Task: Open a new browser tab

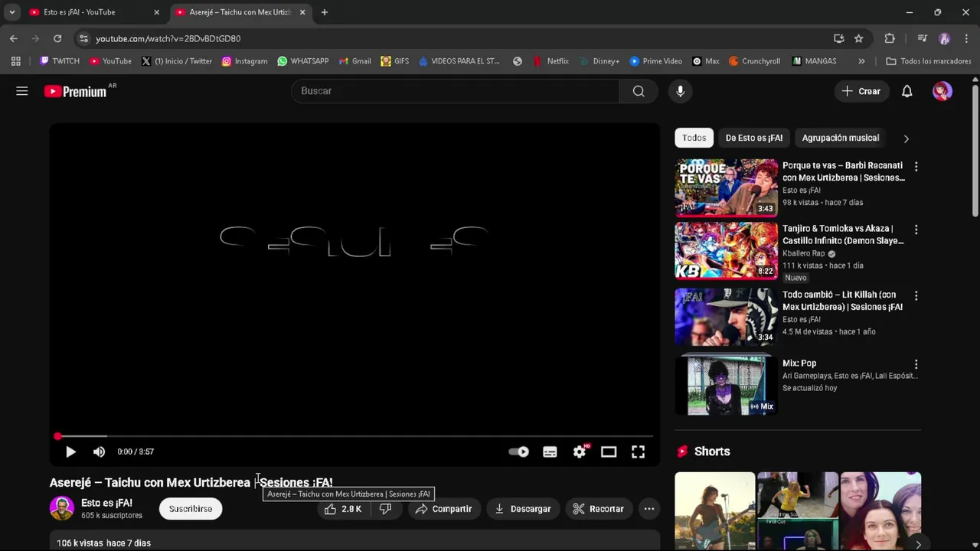Action: [x=325, y=12]
